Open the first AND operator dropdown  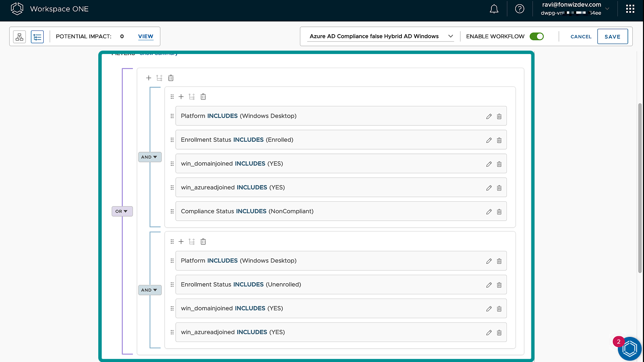tap(150, 157)
